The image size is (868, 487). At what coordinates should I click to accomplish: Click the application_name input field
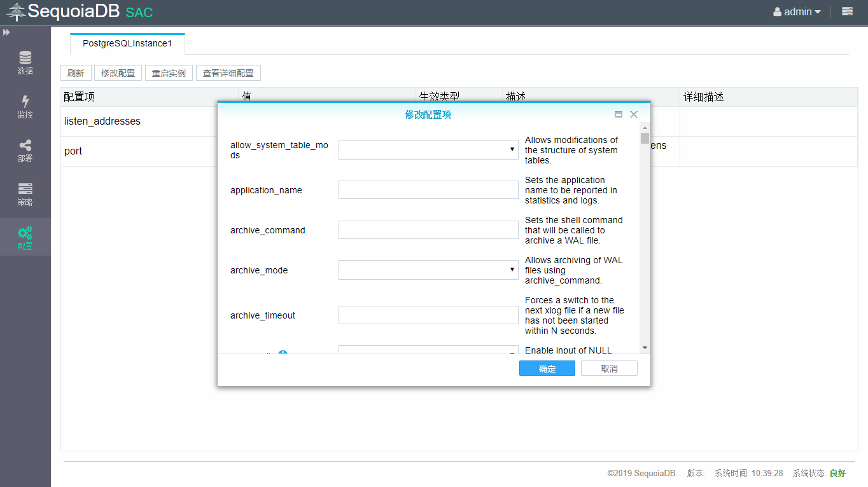click(428, 189)
